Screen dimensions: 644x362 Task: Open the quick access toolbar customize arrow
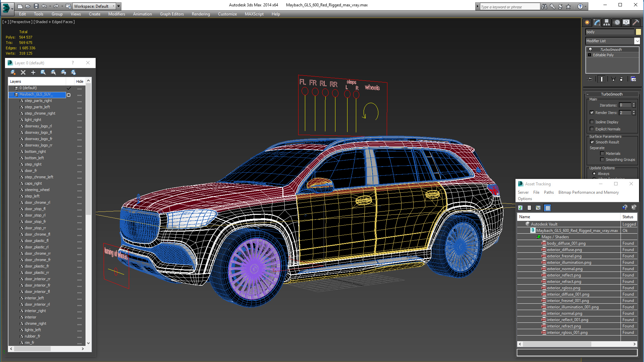click(118, 6)
